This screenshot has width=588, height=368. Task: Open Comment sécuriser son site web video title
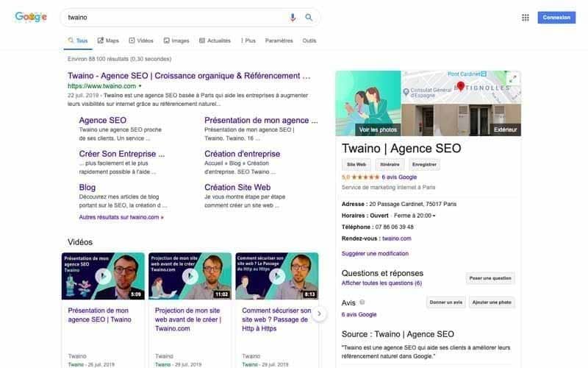point(276,319)
